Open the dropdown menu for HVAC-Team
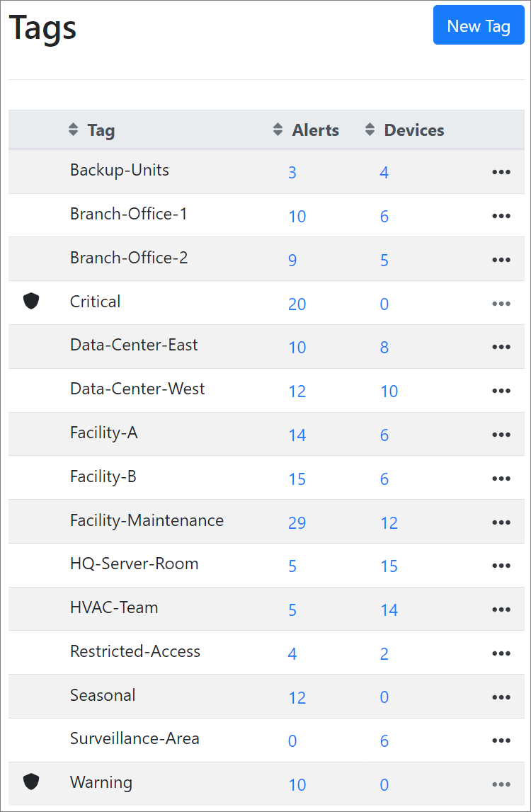 click(x=501, y=609)
